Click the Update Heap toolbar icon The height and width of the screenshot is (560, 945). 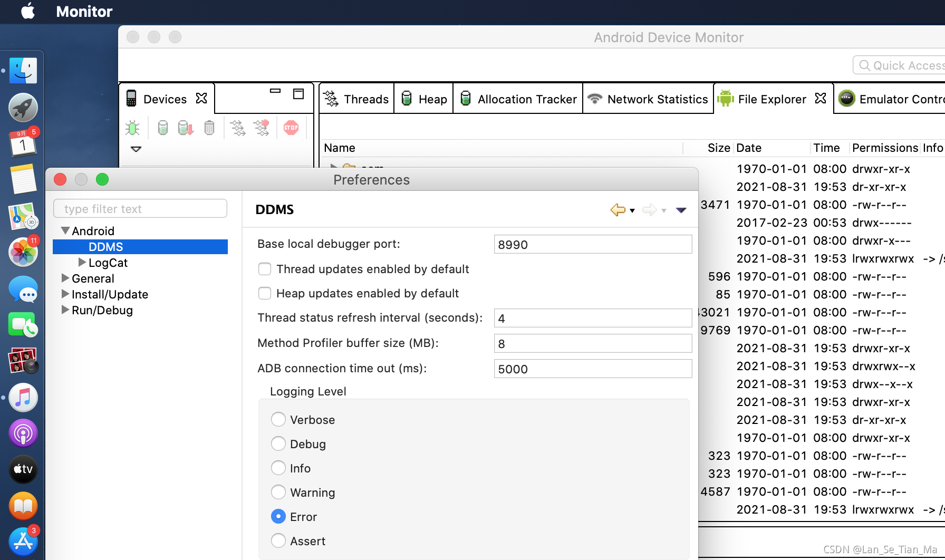163,128
